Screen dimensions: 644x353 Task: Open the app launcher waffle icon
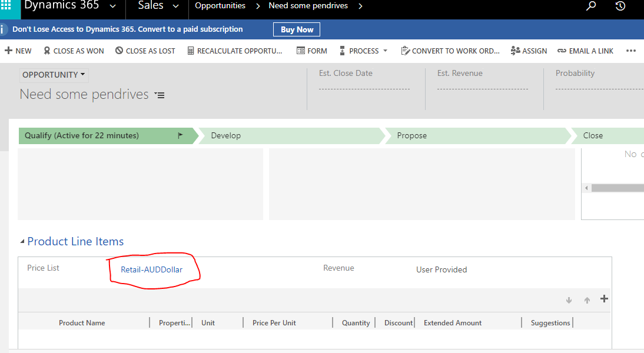(x=6, y=5)
